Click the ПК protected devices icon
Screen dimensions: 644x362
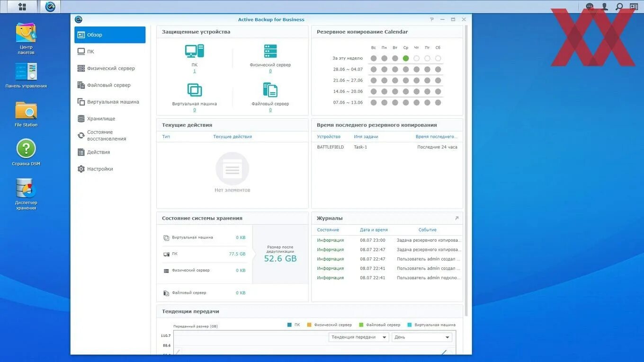pos(195,51)
